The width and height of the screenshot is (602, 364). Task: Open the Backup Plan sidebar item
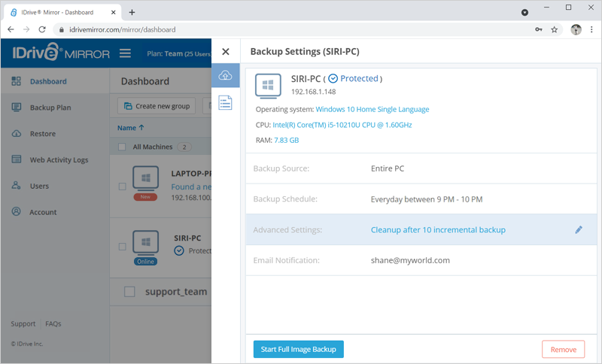tap(50, 108)
